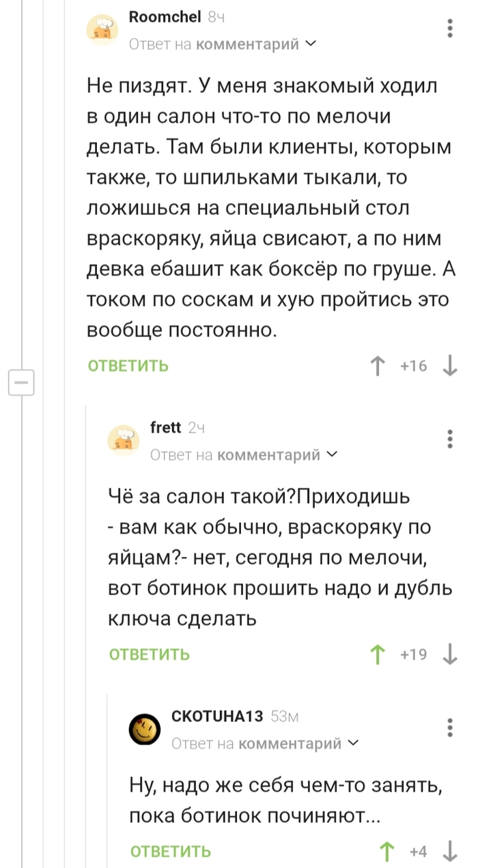Expand 'Ответ на комментарий' under CKOTUHA13
The width and height of the screenshot is (478, 868).
[265, 743]
